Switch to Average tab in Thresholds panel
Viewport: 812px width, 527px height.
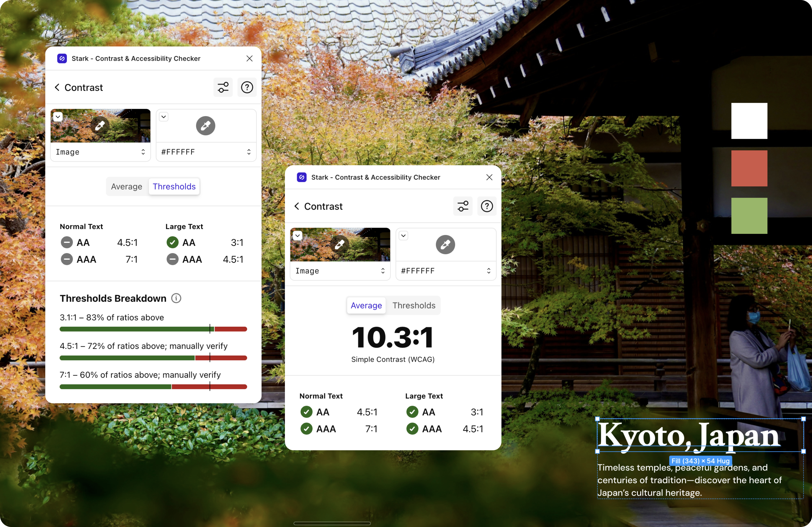click(127, 186)
